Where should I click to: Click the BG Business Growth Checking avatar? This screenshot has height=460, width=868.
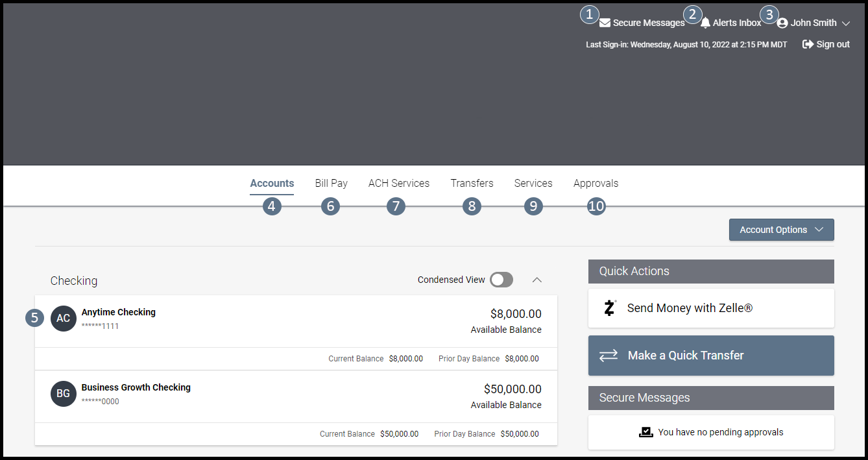(x=63, y=394)
